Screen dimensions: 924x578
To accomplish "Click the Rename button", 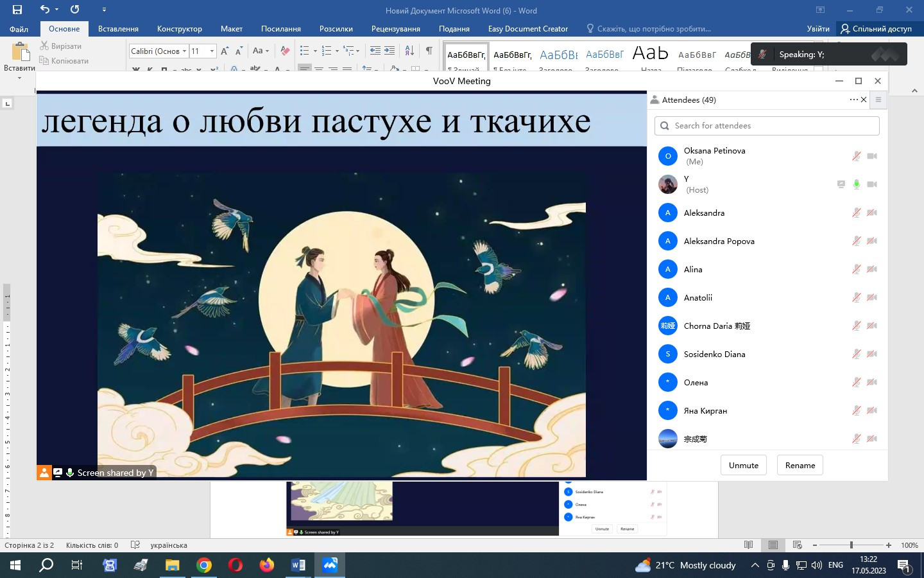I will click(800, 466).
